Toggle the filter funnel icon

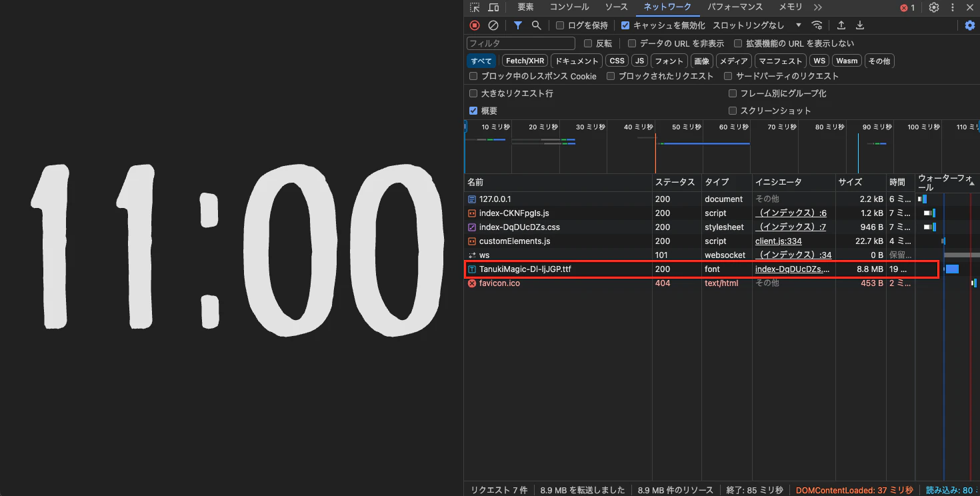pos(518,25)
